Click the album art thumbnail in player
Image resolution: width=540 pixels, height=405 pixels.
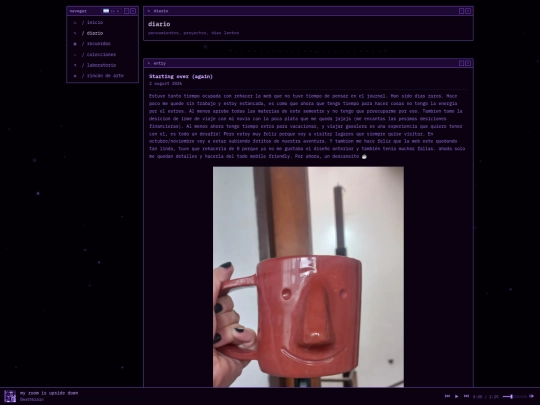[x=10, y=396]
